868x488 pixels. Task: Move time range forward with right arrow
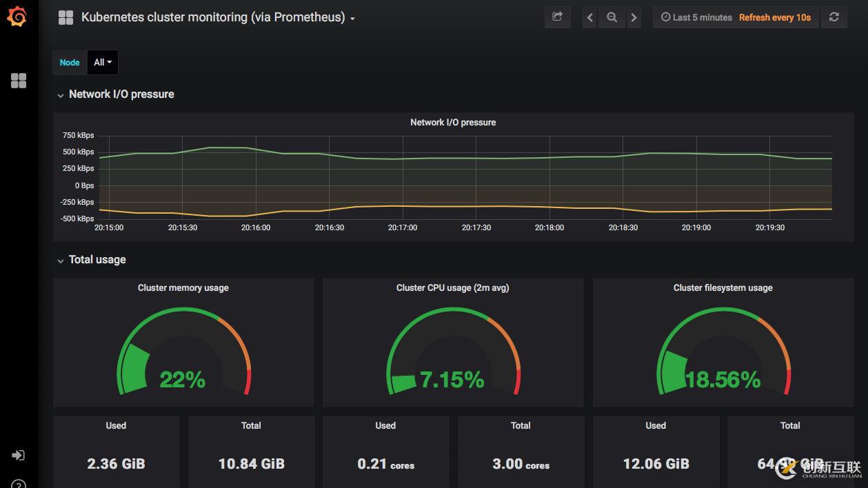tap(634, 18)
